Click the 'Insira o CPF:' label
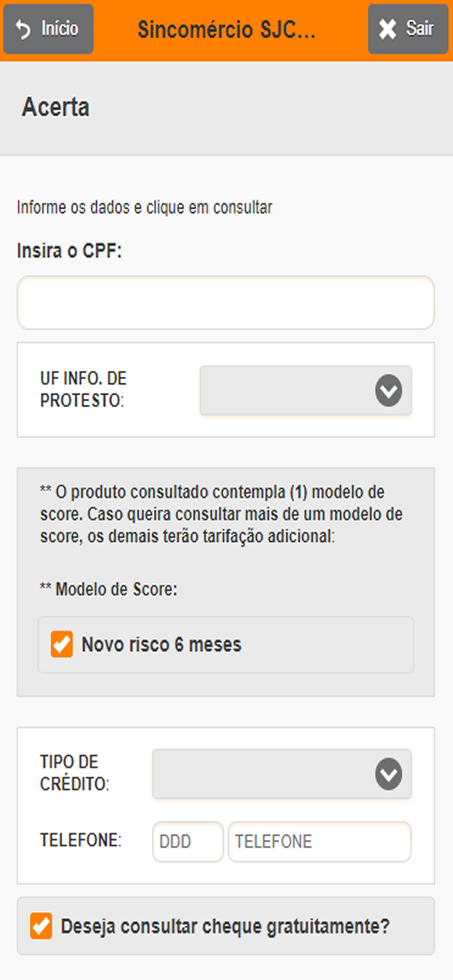The width and height of the screenshot is (453, 980). [x=69, y=251]
